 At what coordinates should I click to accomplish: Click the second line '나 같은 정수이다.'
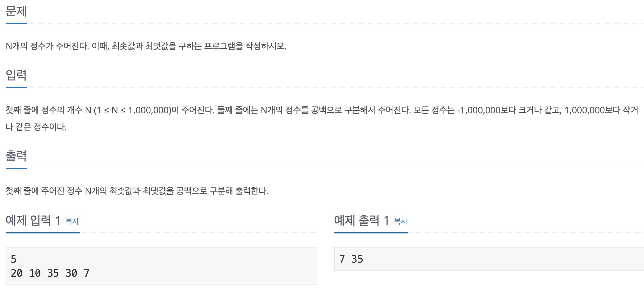36,127
